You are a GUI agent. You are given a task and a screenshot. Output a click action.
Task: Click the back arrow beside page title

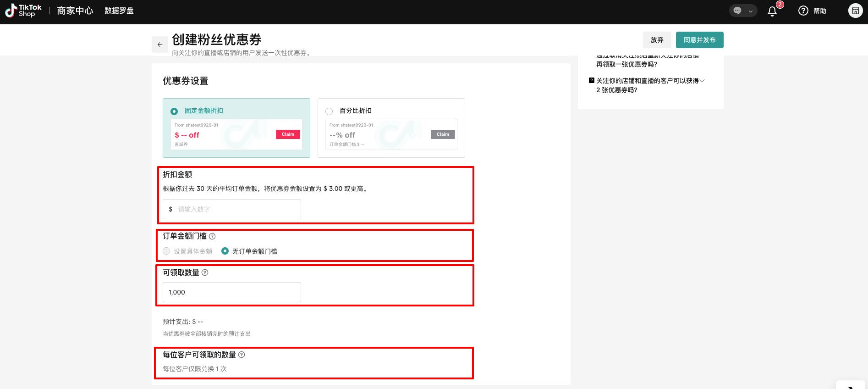point(160,44)
